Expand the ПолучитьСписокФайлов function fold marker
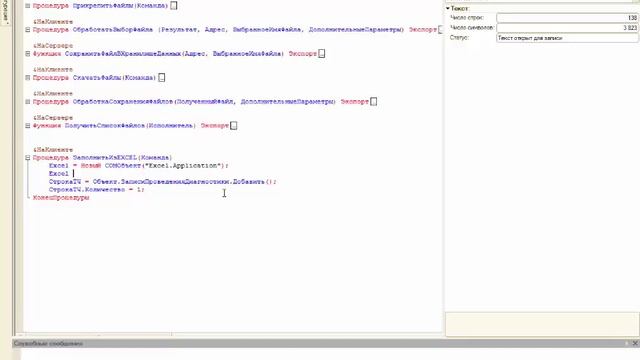Image resolution: width=640 pixels, height=360 pixels. pyautogui.click(x=28, y=126)
